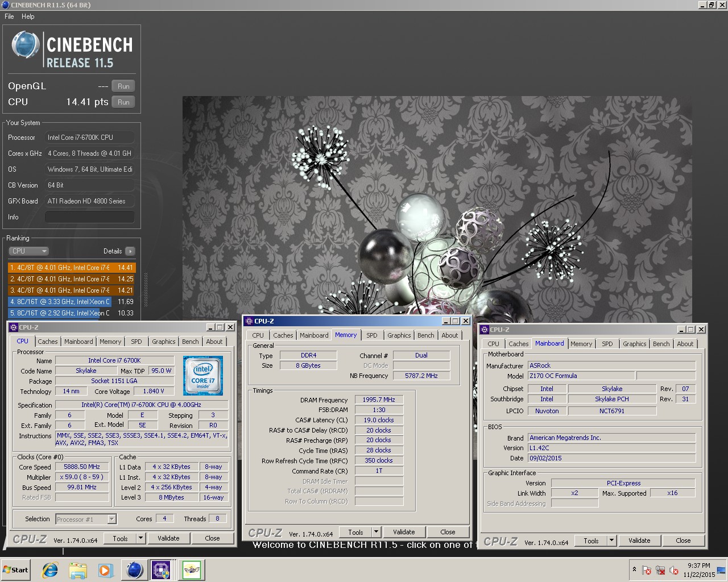
Task: Open the Action Center flag tray icon
Action: point(647,570)
